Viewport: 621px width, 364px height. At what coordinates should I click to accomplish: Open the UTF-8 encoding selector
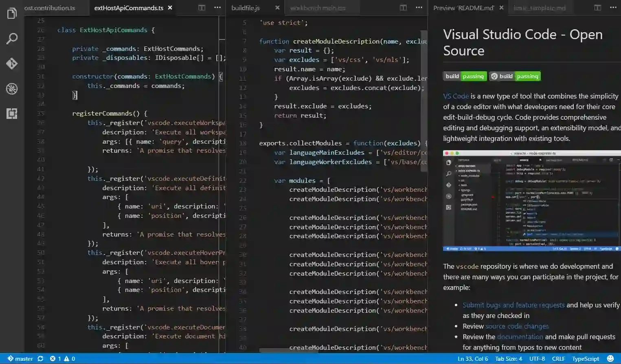pyautogui.click(x=537, y=359)
